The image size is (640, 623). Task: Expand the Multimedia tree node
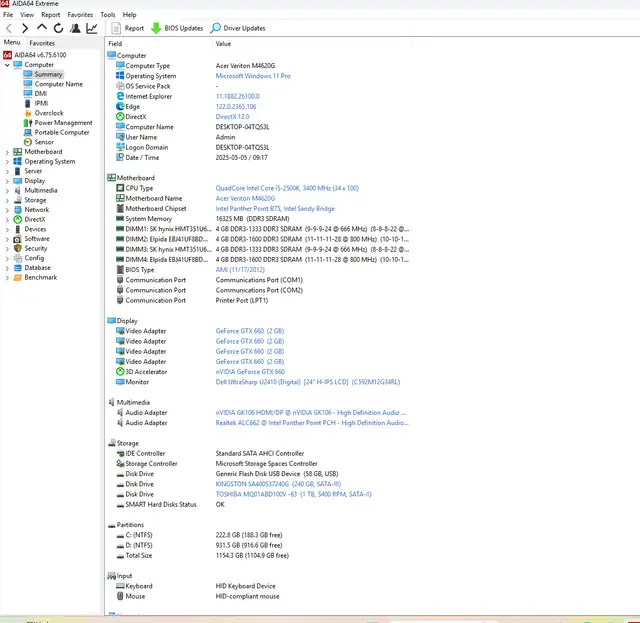(x=7, y=191)
